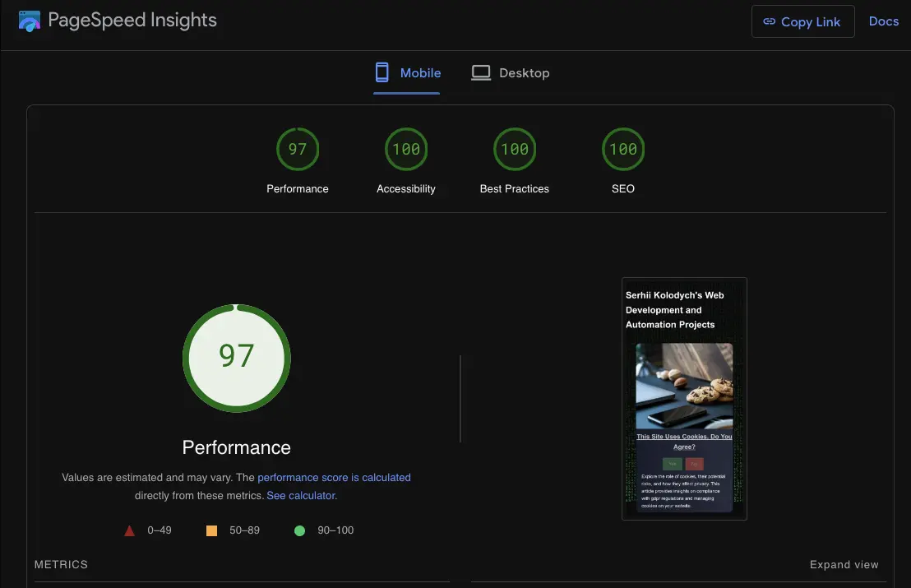This screenshot has width=911, height=588.
Task: Click the Best Practices 100 score circle
Action: (515, 149)
